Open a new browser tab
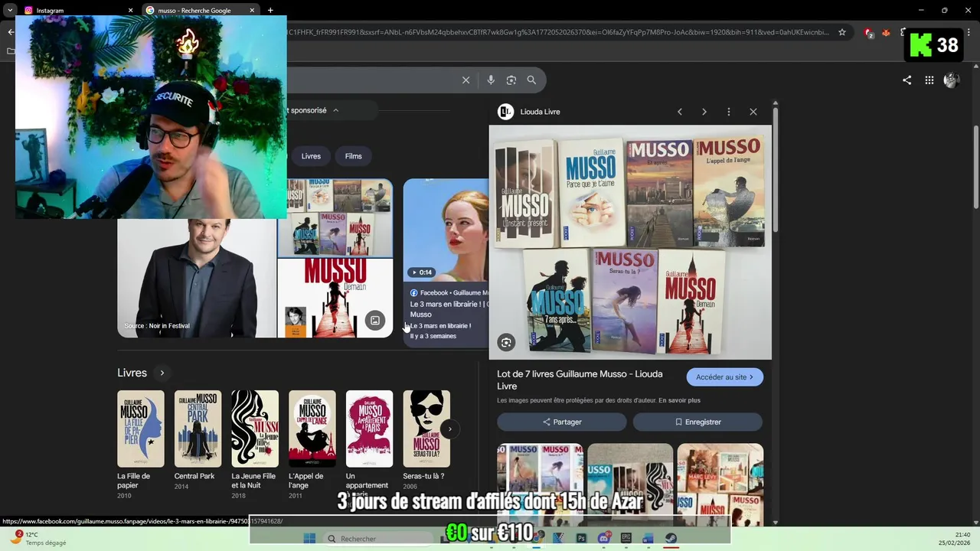Image resolution: width=980 pixels, height=551 pixels. click(x=270, y=11)
